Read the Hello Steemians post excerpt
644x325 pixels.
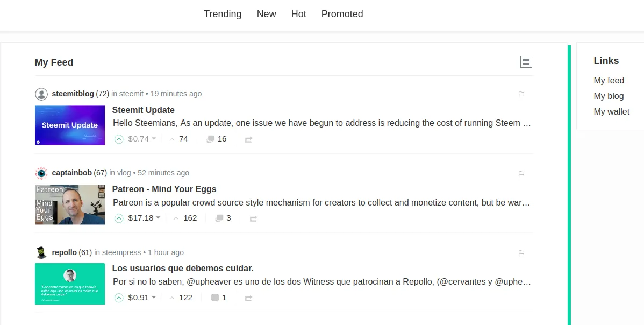tap(322, 123)
